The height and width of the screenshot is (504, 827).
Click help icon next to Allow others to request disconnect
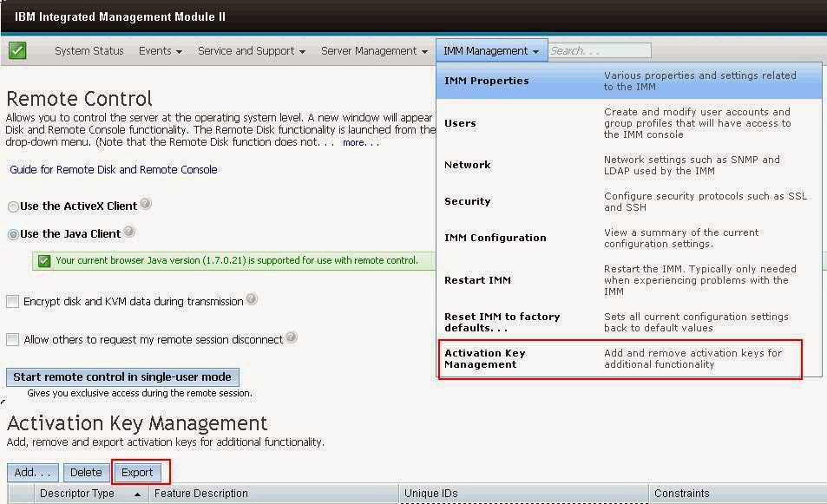pyautogui.click(x=291, y=337)
